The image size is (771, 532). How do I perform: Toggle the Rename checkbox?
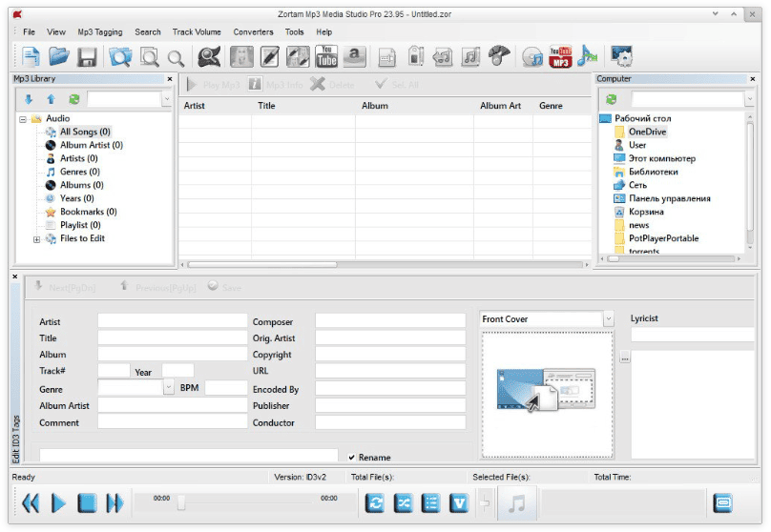click(351, 458)
